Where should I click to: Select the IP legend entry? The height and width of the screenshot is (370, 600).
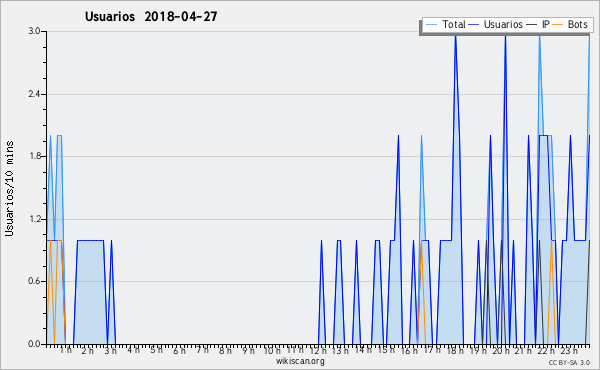(538, 24)
